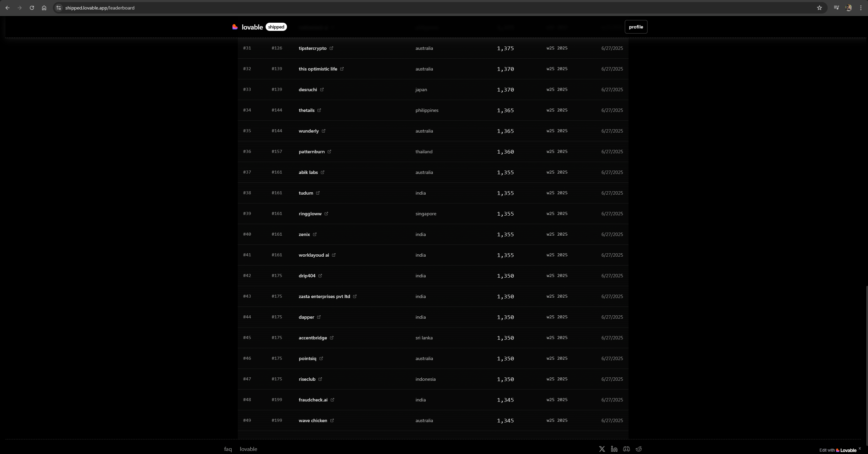Screen dimensions: 868x454
Task: Click the indonesia country cell
Action: (x=426, y=379)
